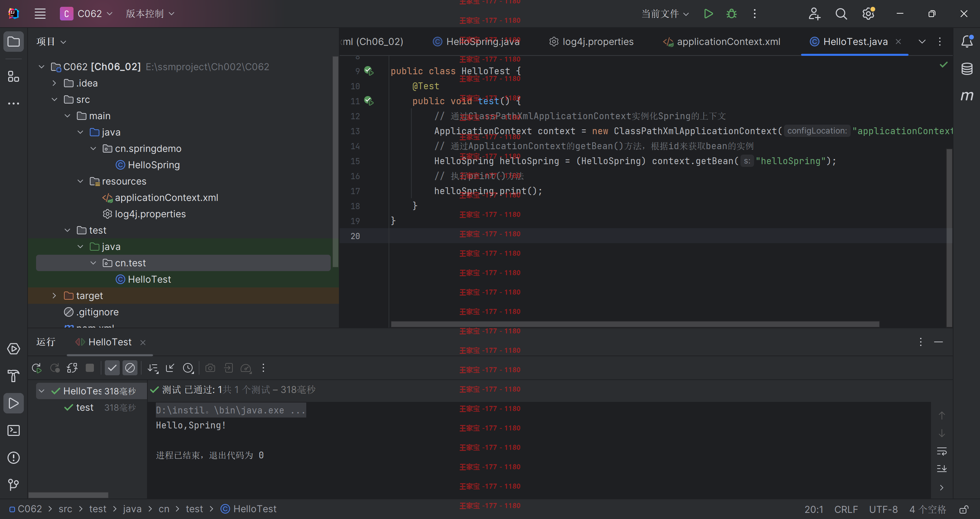Switch to log4j.properties tab
The height and width of the screenshot is (519, 980).
point(592,42)
